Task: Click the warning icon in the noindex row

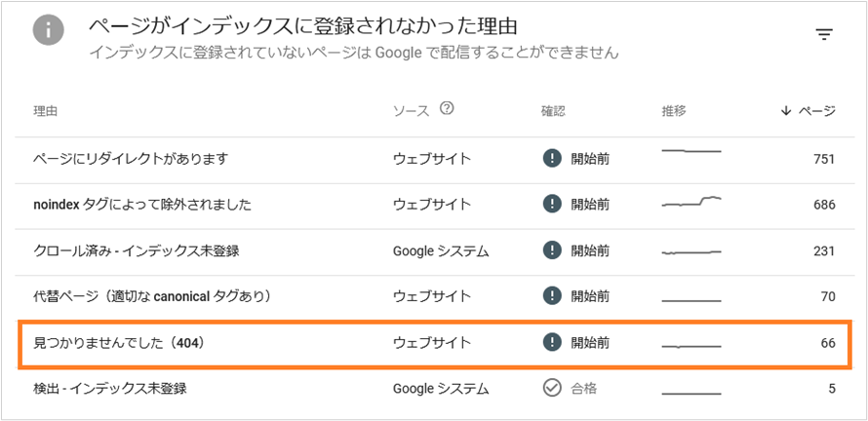Action: pos(552,205)
